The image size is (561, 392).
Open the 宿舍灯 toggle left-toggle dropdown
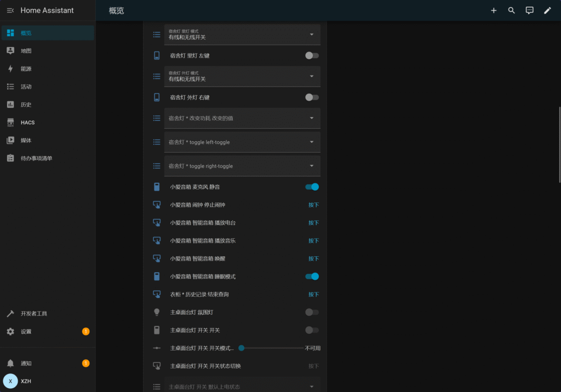click(242, 142)
